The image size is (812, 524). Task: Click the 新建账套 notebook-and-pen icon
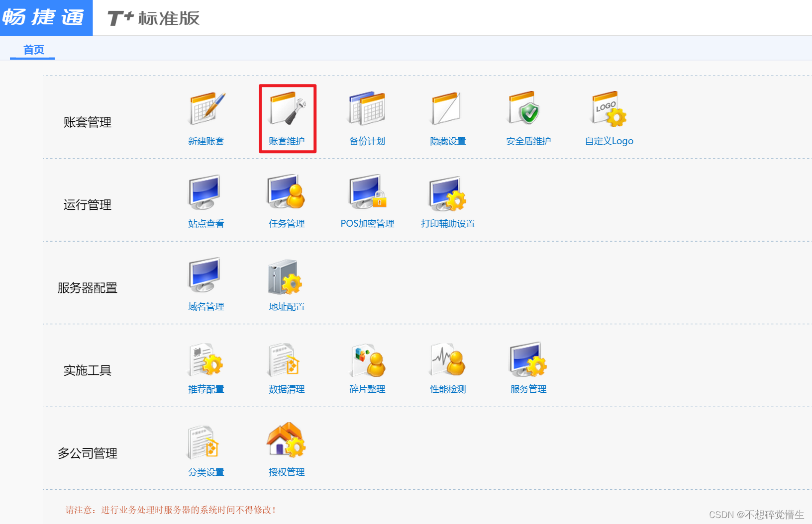[x=207, y=108]
